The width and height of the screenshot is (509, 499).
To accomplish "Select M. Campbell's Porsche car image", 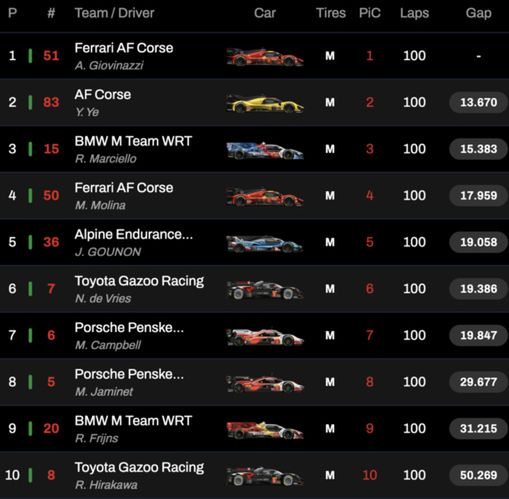I will (265, 336).
